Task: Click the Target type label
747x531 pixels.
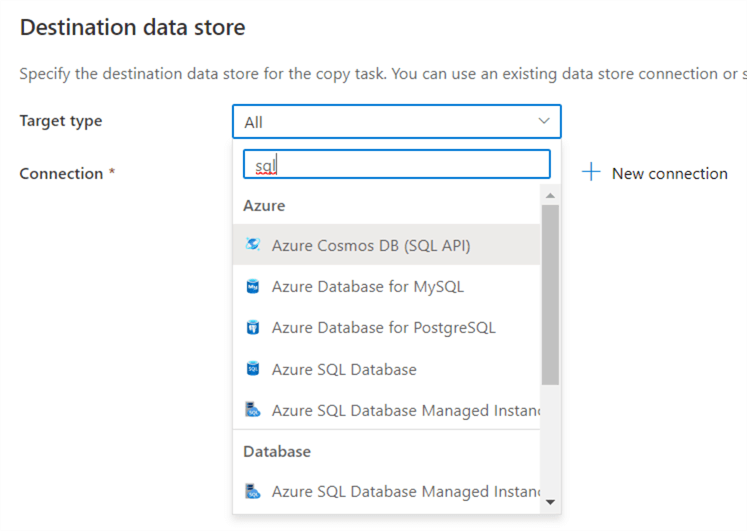Action: pos(61,121)
